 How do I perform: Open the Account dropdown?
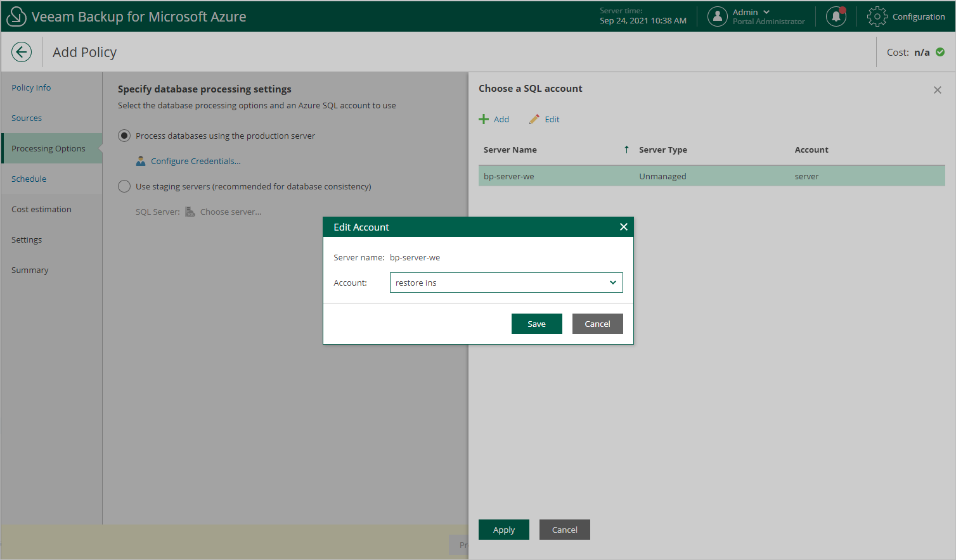point(507,283)
